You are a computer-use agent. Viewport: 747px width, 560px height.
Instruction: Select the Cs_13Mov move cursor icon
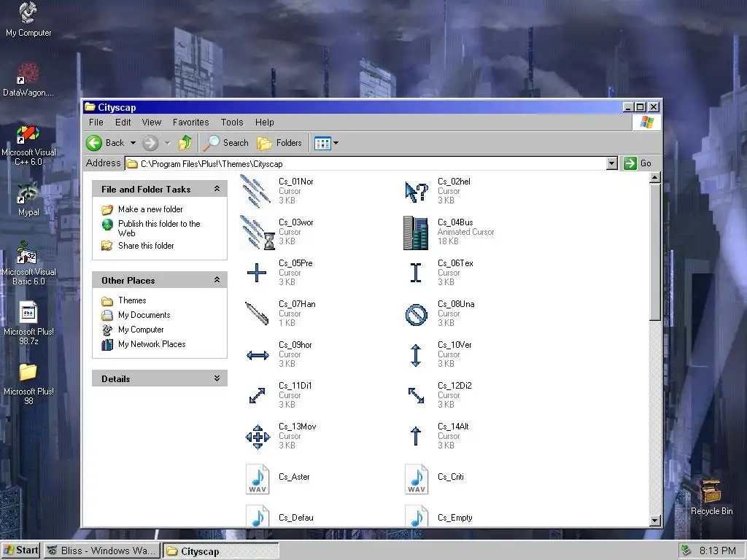(258, 437)
